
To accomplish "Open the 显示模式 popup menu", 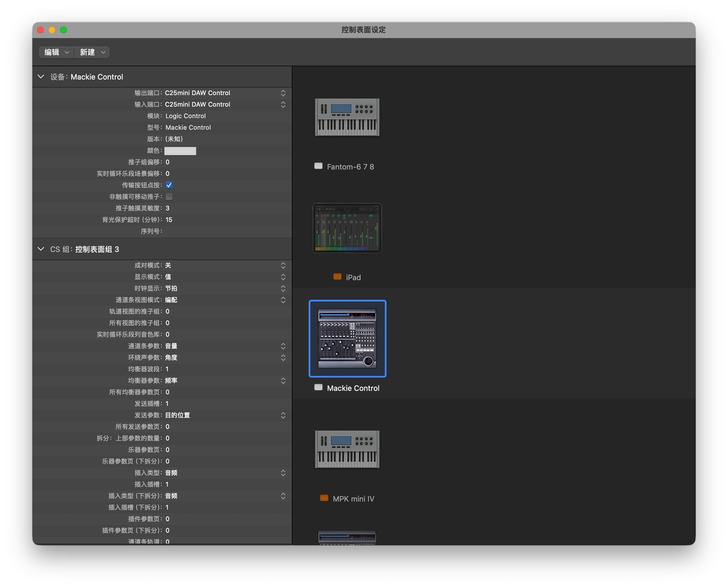I will coord(226,277).
